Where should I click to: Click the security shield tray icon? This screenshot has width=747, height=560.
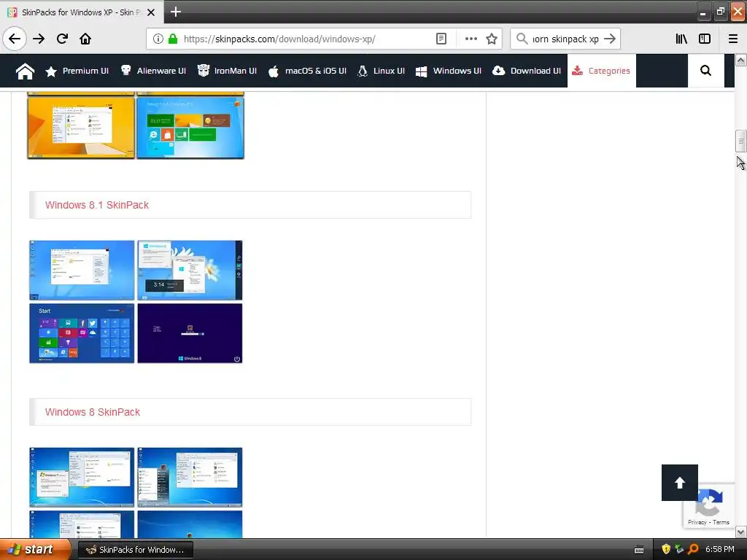coord(666,550)
